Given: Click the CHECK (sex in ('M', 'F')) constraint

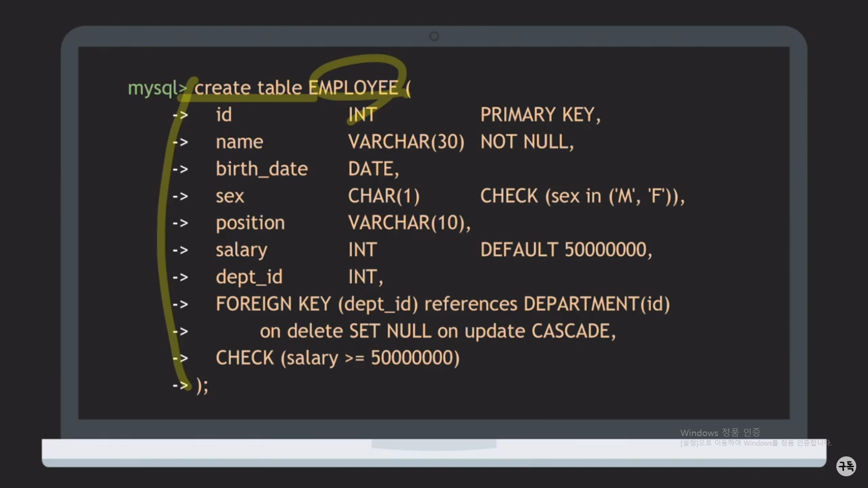Looking at the screenshot, I should point(582,196).
